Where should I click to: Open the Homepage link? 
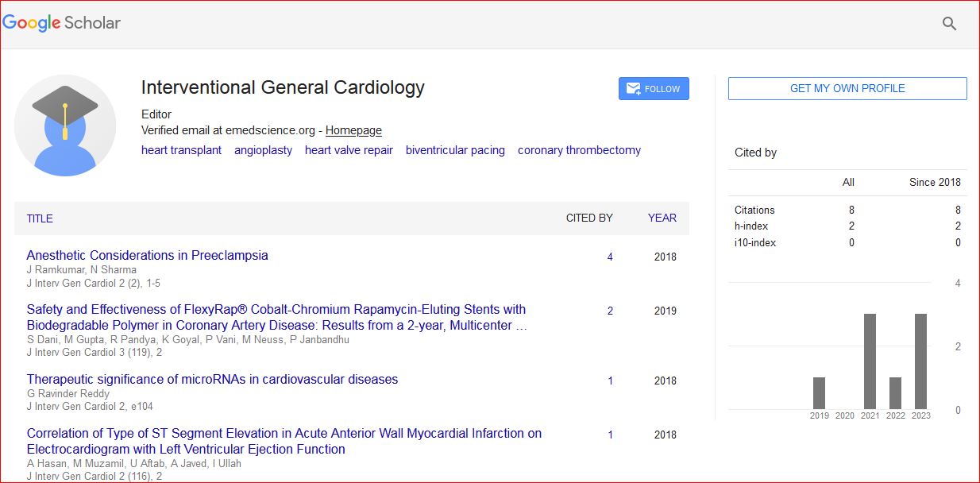353,130
